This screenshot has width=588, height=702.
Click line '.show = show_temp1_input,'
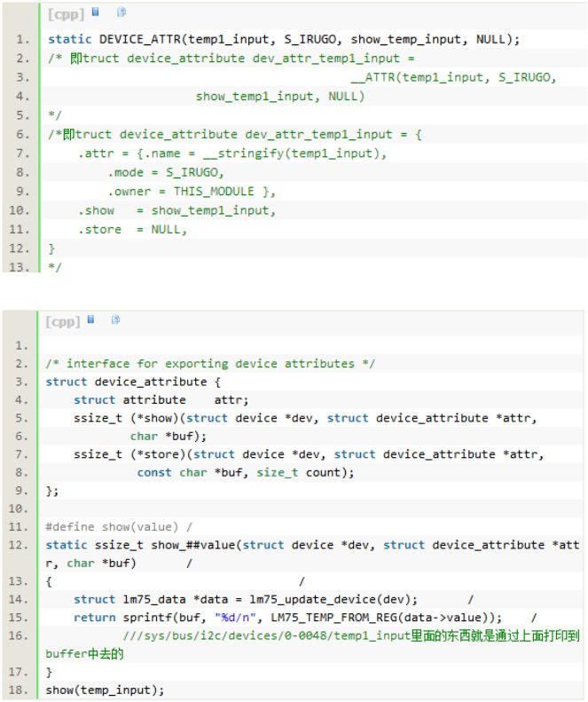tap(176, 210)
